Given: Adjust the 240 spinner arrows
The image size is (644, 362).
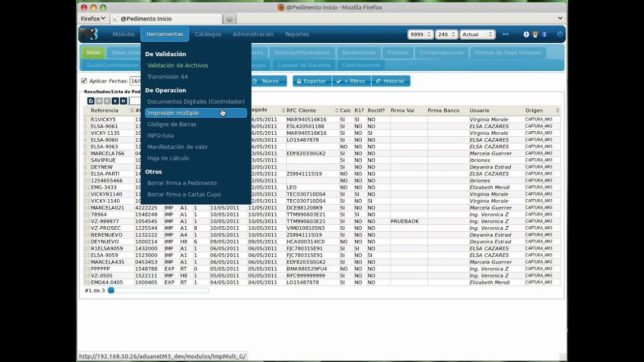Looking at the screenshot, I should 453,34.
